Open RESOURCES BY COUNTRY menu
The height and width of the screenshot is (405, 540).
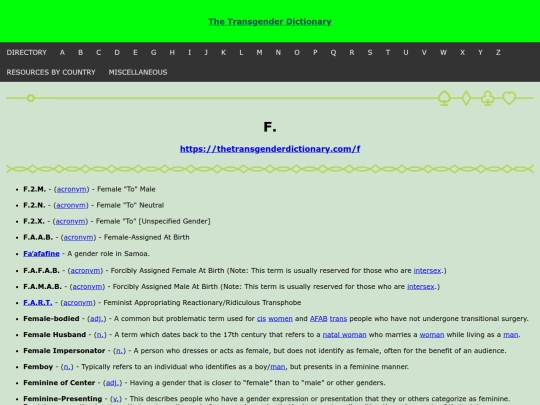pos(51,72)
